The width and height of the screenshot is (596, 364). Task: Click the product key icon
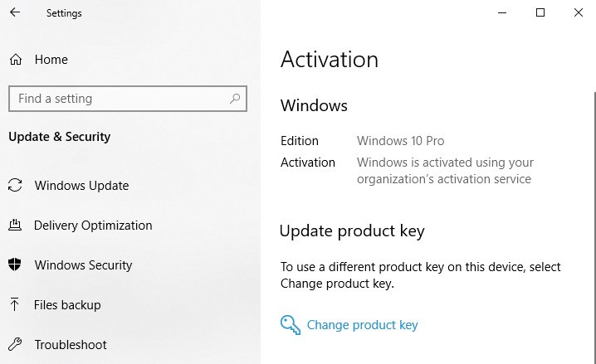tap(290, 325)
